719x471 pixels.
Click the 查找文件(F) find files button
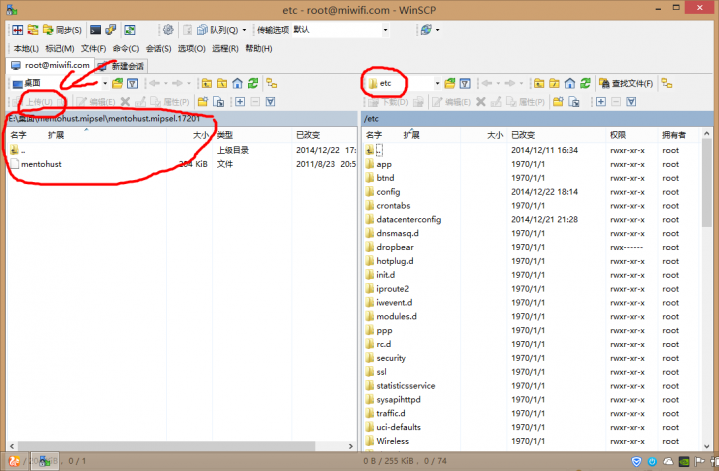tap(626, 83)
